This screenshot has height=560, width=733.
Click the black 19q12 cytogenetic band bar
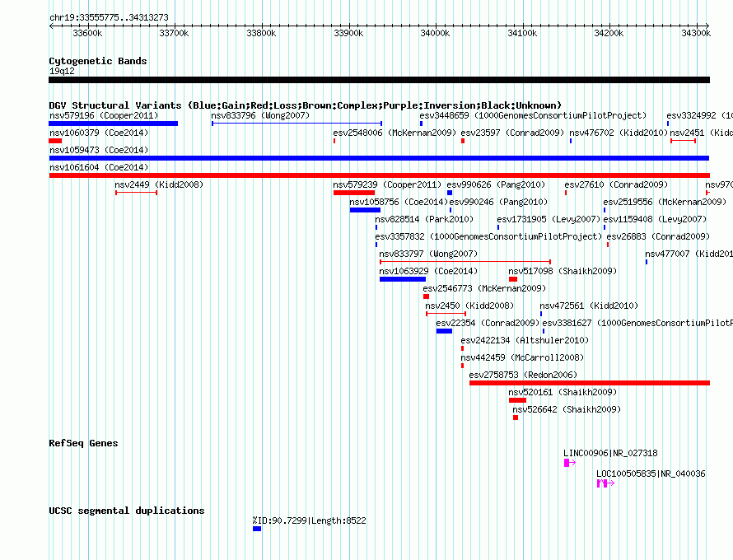point(379,80)
